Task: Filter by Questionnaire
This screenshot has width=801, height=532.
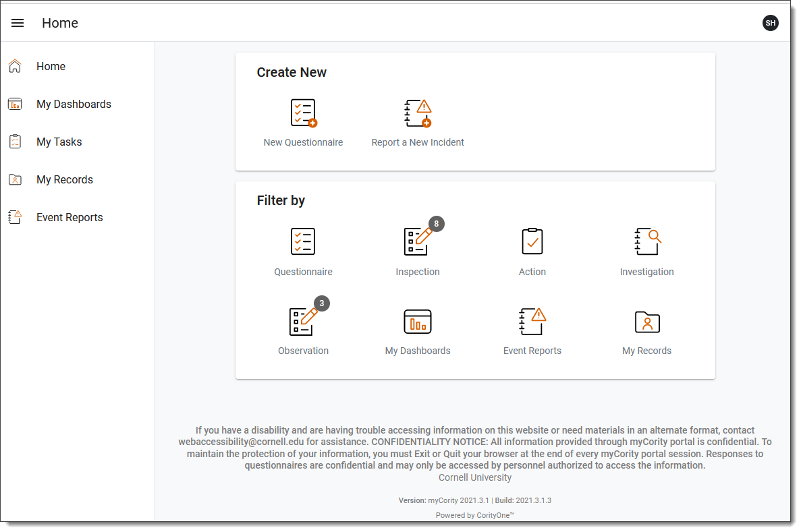Action: coord(303,241)
